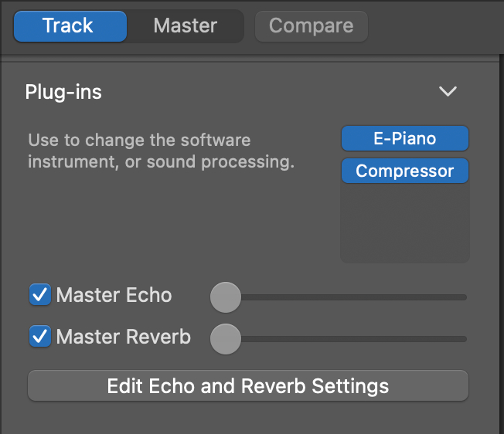The width and height of the screenshot is (504, 434).
Task: Click the Master Reverb slider knob
Action: click(226, 339)
